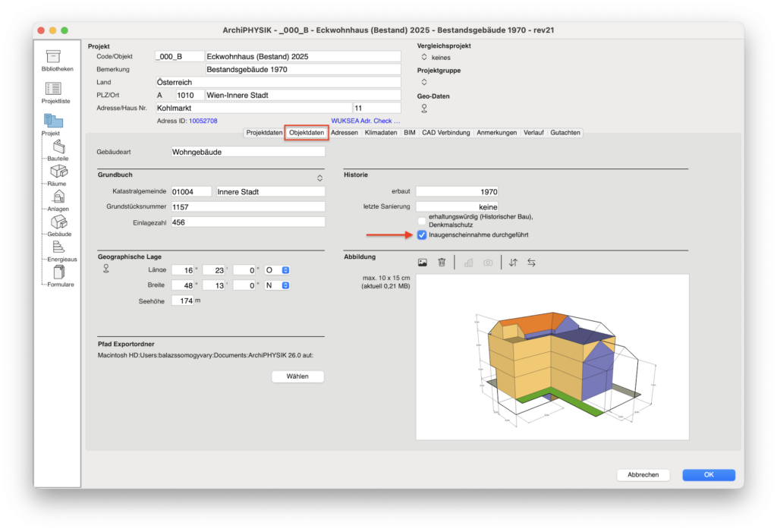
Task: Click the Katastralgemeinde number field 01004
Action: (191, 192)
